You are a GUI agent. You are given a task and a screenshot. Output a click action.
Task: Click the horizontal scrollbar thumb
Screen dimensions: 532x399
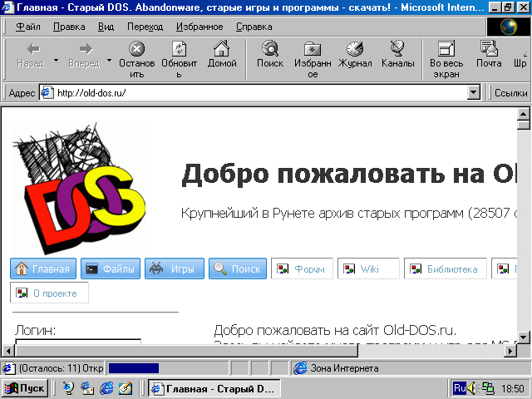[x=186, y=351]
